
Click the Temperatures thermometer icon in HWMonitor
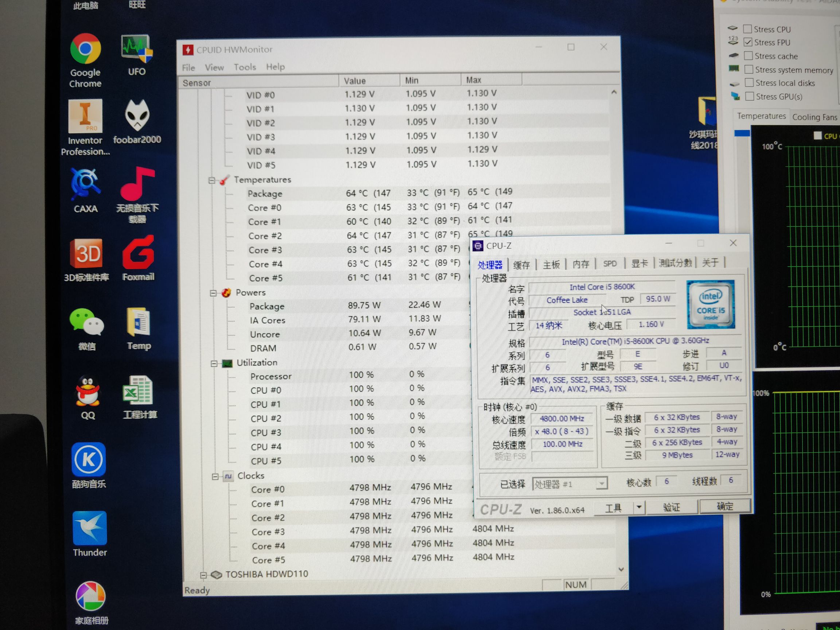(225, 180)
